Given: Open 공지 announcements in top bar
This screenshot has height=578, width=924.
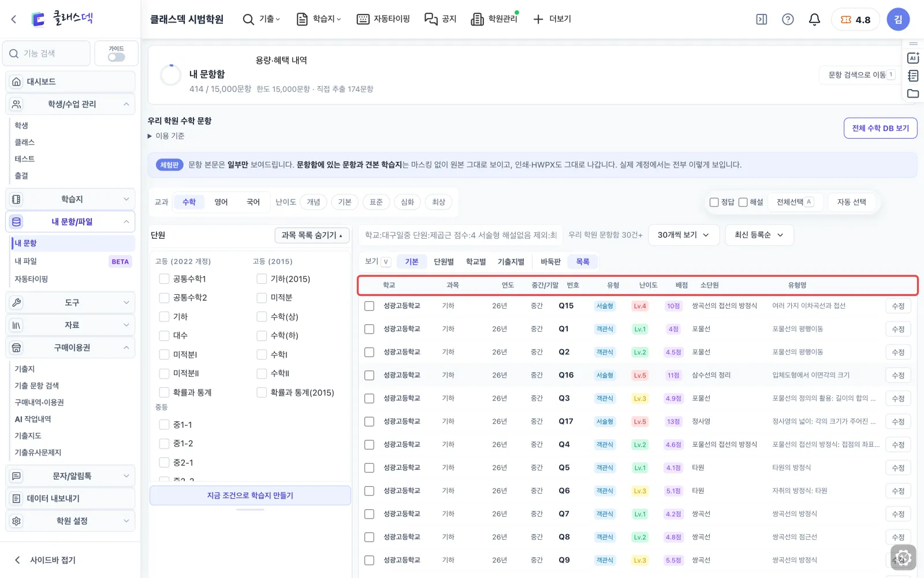Looking at the screenshot, I should 441,19.
